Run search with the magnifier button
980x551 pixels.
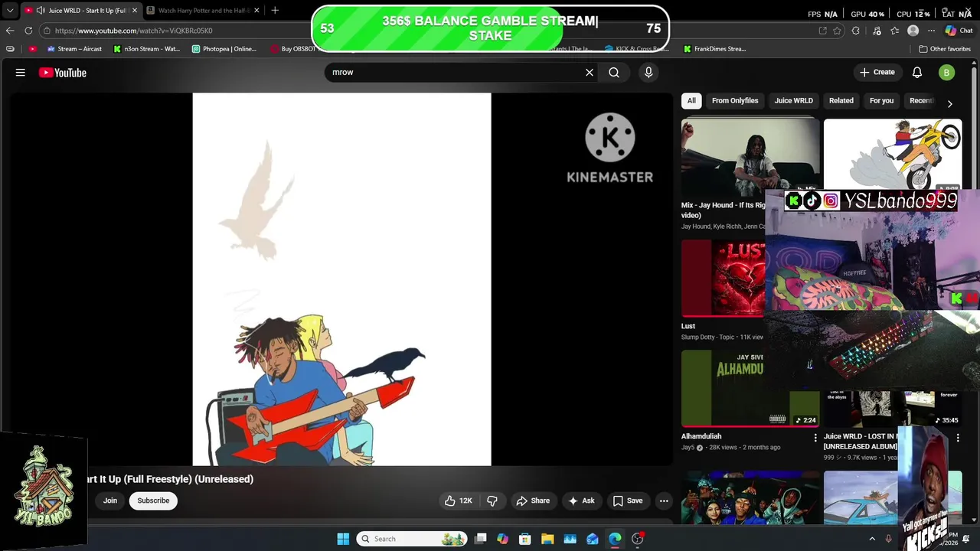pos(614,73)
